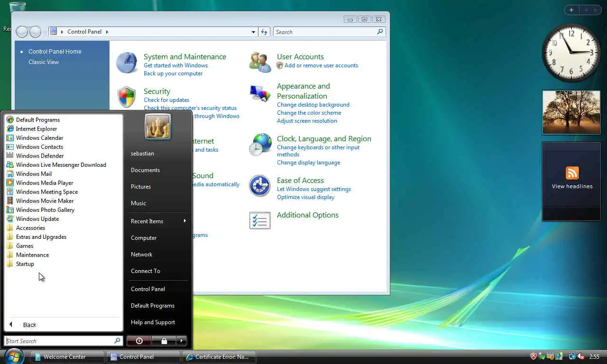The width and height of the screenshot is (607, 364).
Task: Open the Recent Items submenu
Action: pos(158,221)
